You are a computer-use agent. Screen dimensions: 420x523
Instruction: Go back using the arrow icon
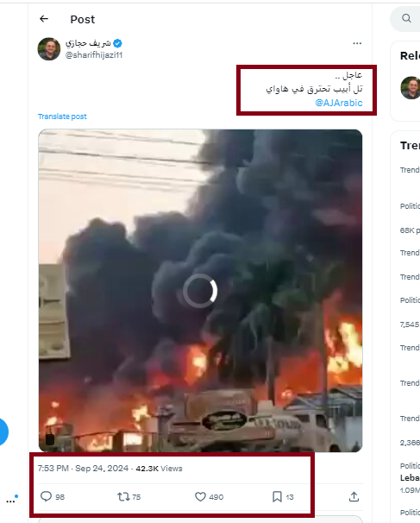tap(44, 19)
